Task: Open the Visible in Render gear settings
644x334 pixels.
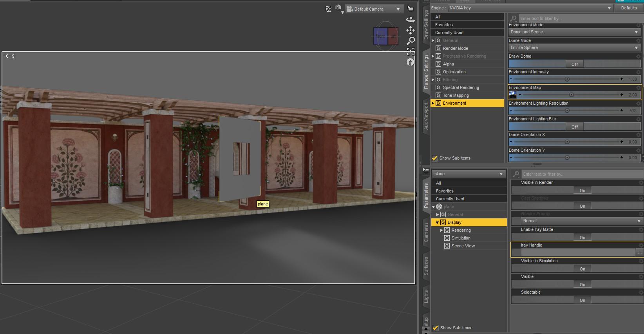Action: [641, 183]
